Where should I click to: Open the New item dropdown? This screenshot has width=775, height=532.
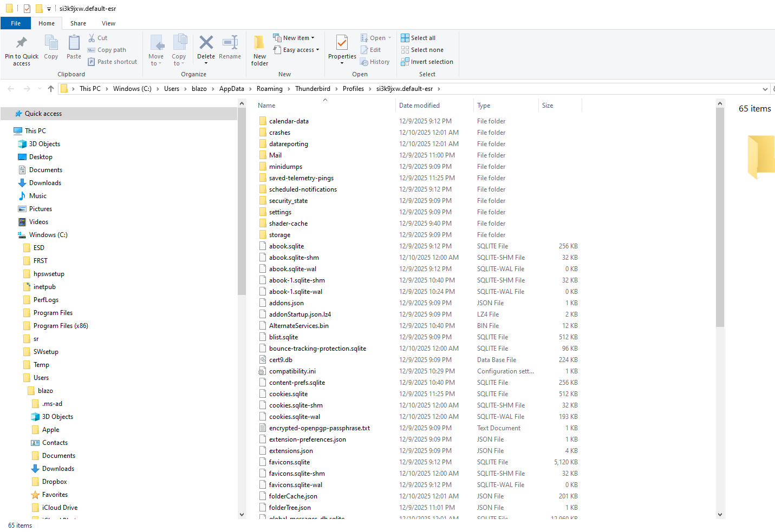click(x=295, y=38)
